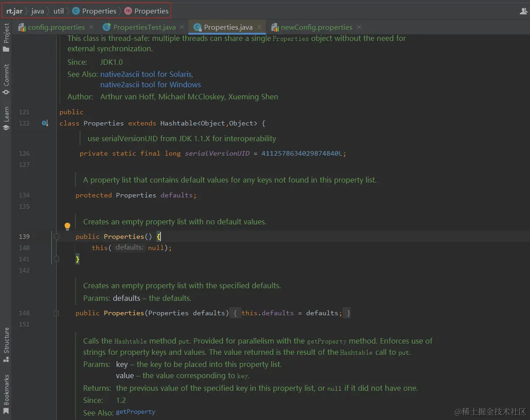Click 'protected' keyword on line 134
The height and width of the screenshot is (420, 530).
coord(94,195)
